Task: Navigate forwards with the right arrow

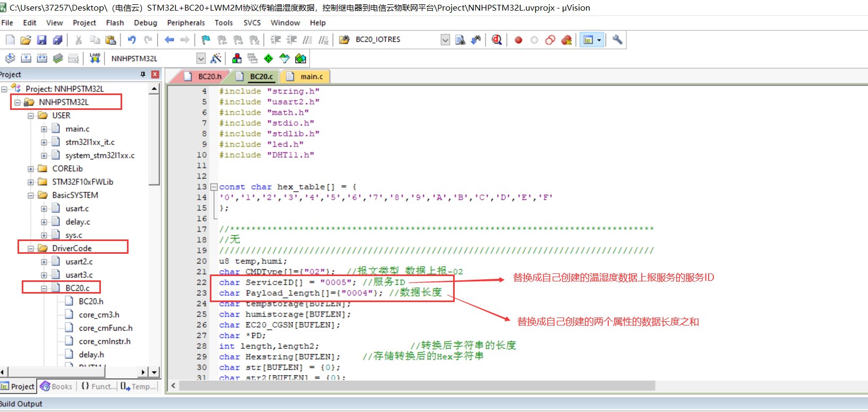Action: [x=185, y=40]
